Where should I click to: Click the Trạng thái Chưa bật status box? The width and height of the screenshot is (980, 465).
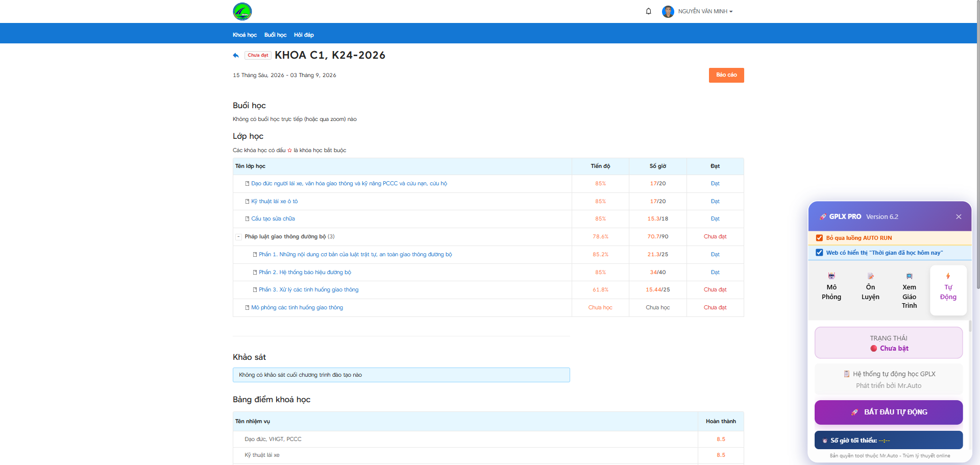(889, 343)
